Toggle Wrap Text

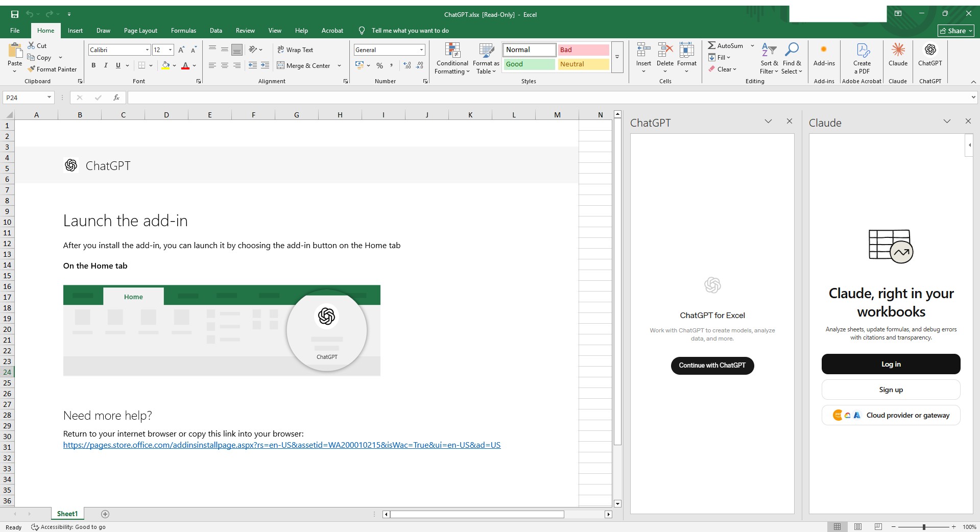pos(295,50)
